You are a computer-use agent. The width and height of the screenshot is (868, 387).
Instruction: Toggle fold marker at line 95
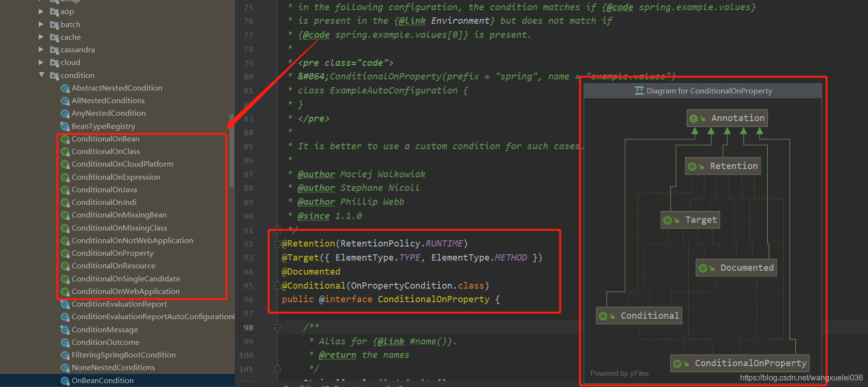(278, 286)
